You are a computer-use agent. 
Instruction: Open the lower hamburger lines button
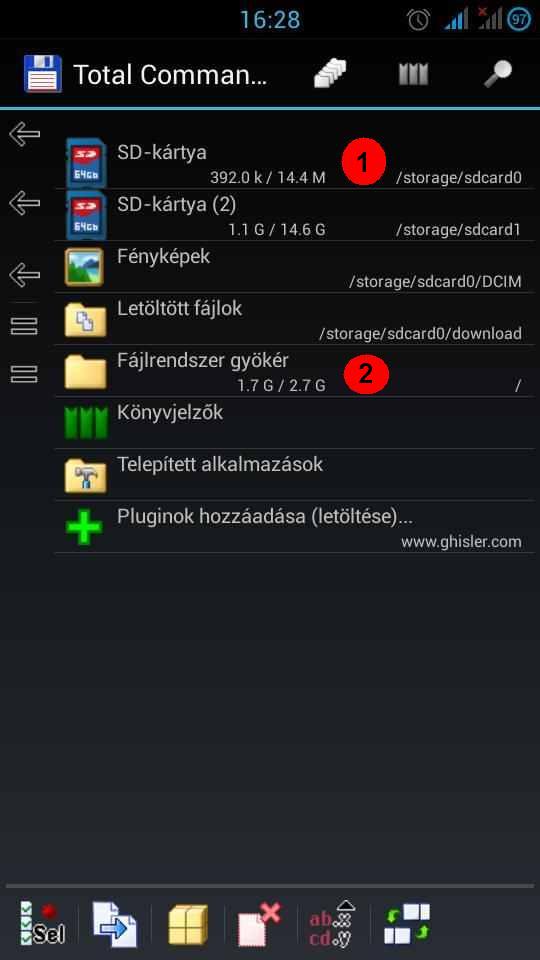24,373
